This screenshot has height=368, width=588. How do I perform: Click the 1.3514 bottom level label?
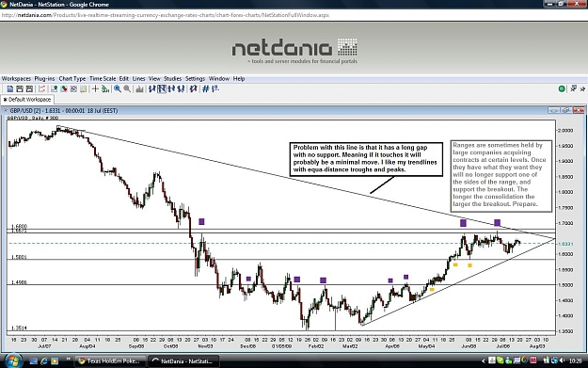point(19,328)
